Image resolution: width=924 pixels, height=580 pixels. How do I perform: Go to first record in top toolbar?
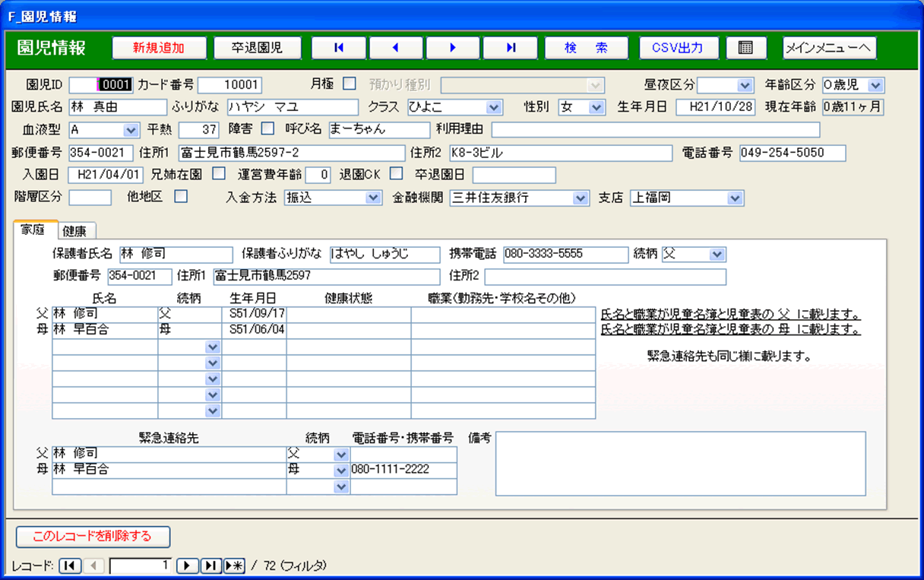pyautogui.click(x=339, y=48)
